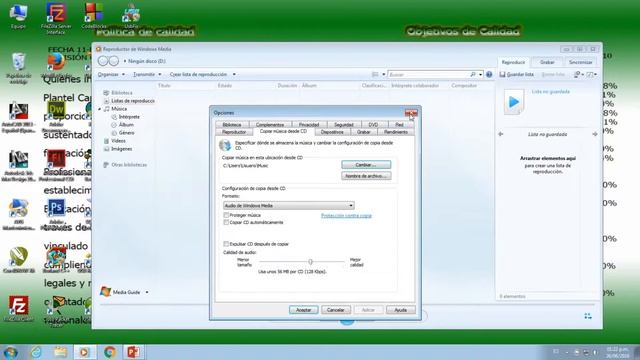This screenshot has height=360, width=640.
Task: Switch to the Grabar tab in Opciones dialog
Action: [363, 132]
